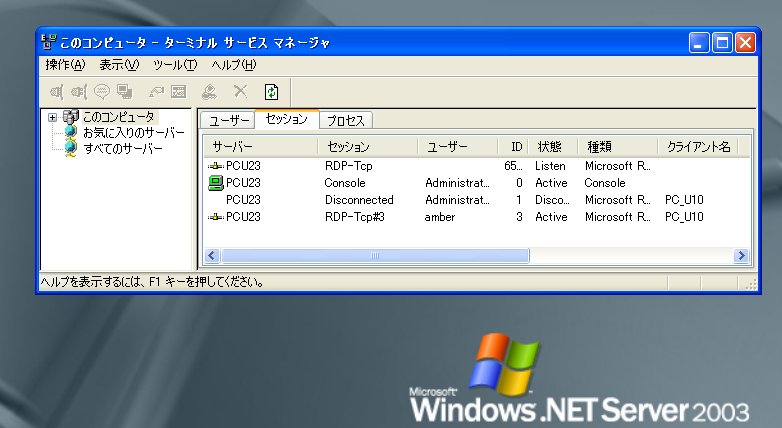782x428 pixels.
Task: Click Active state in RDP-Tcp#3 row
Action: pos(551,217)
